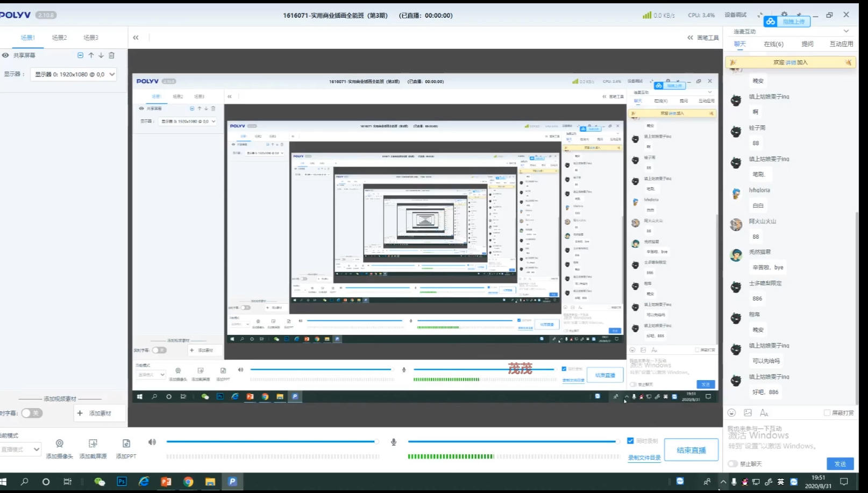Move 共享屏幕 source up with arrow
The height and width of the screenshot is (493, 868).
[x=91, y=55]
